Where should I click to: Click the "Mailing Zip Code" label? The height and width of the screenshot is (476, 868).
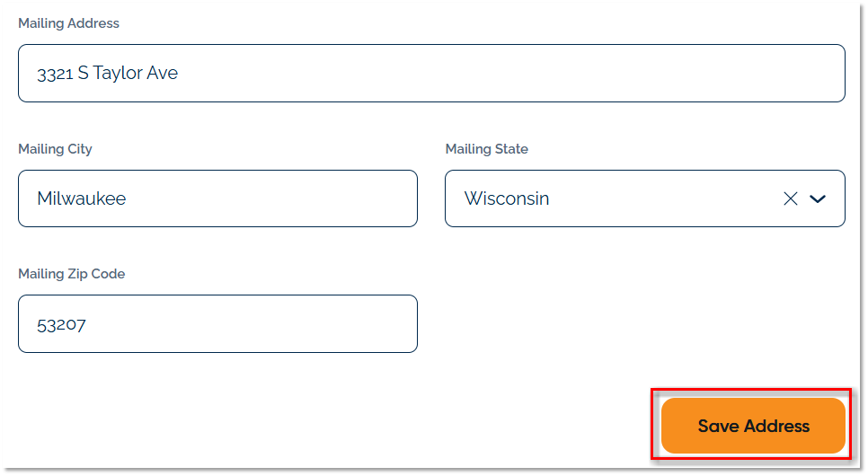(72, 274)
